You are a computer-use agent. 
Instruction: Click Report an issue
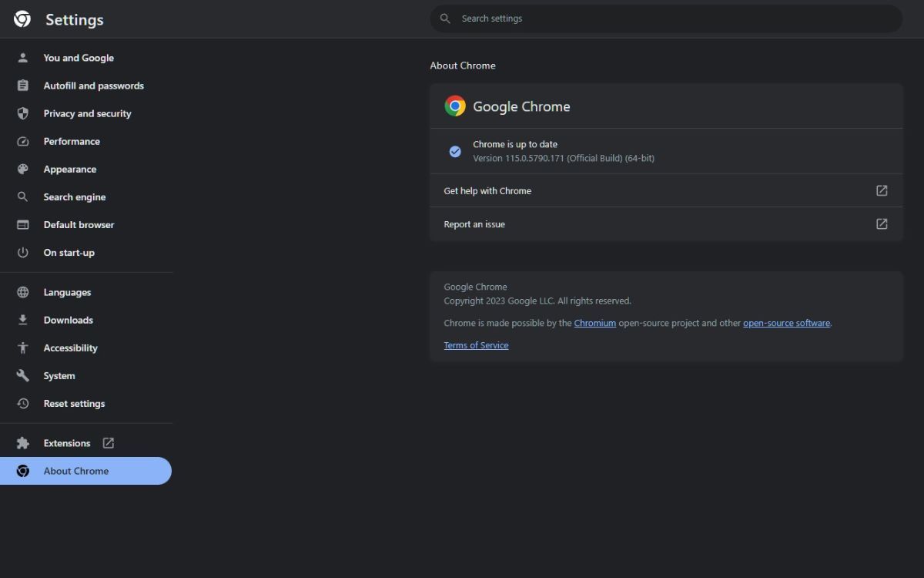[474, 224]
